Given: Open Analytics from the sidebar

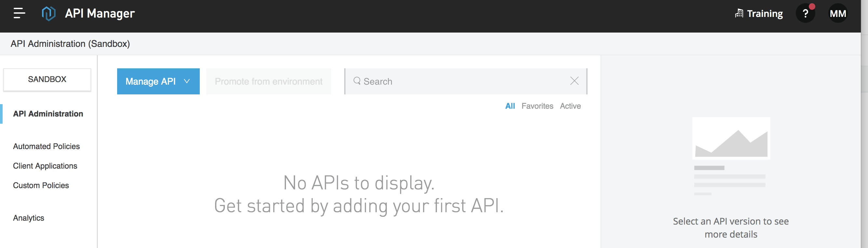Looking at the screenshot, I should tap(29, 218).
